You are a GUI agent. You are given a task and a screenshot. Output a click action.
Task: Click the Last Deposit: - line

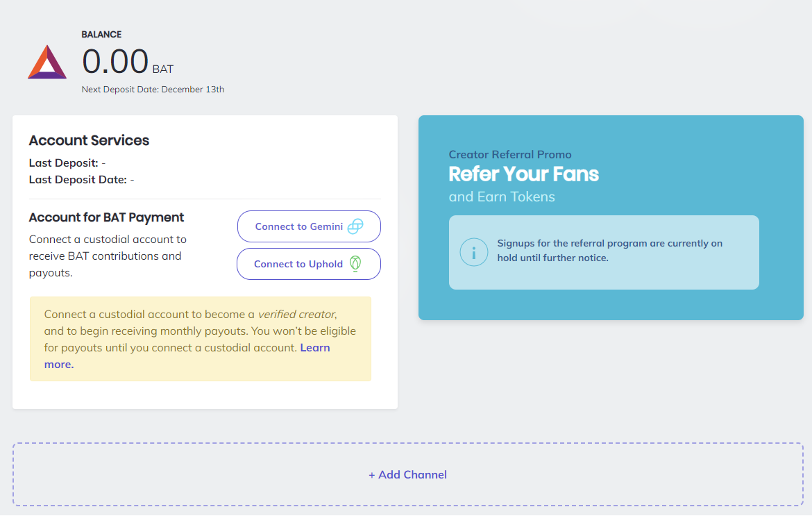pos(67,163)
